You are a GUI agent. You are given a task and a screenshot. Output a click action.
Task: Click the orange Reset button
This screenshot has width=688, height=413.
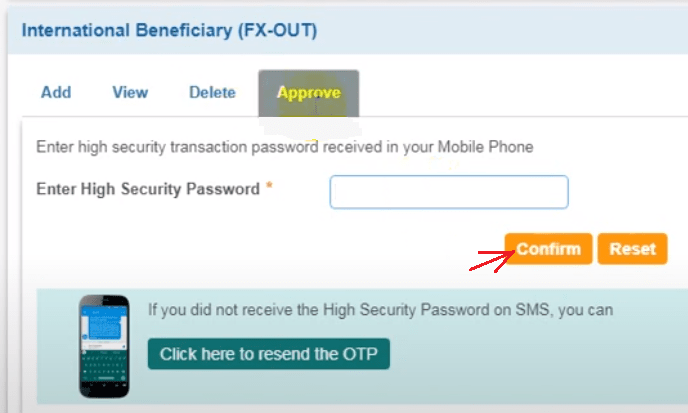click(x=632, y=249)
